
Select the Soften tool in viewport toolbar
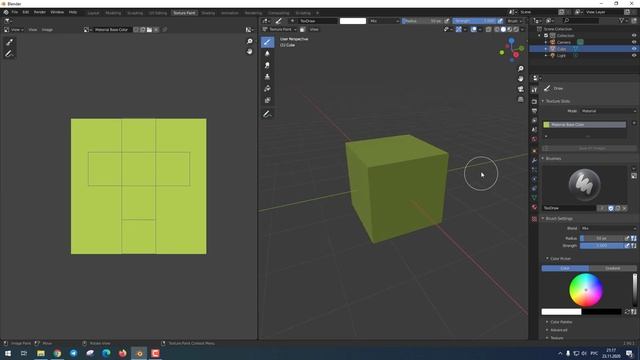[267, 53]
